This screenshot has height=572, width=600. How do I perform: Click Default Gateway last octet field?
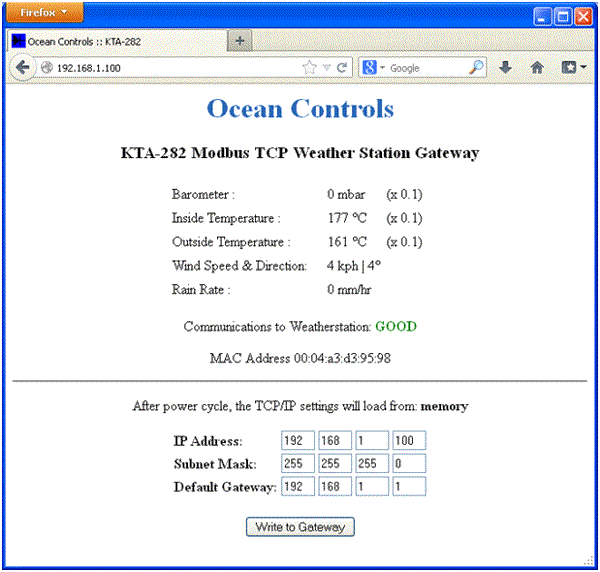409,486
